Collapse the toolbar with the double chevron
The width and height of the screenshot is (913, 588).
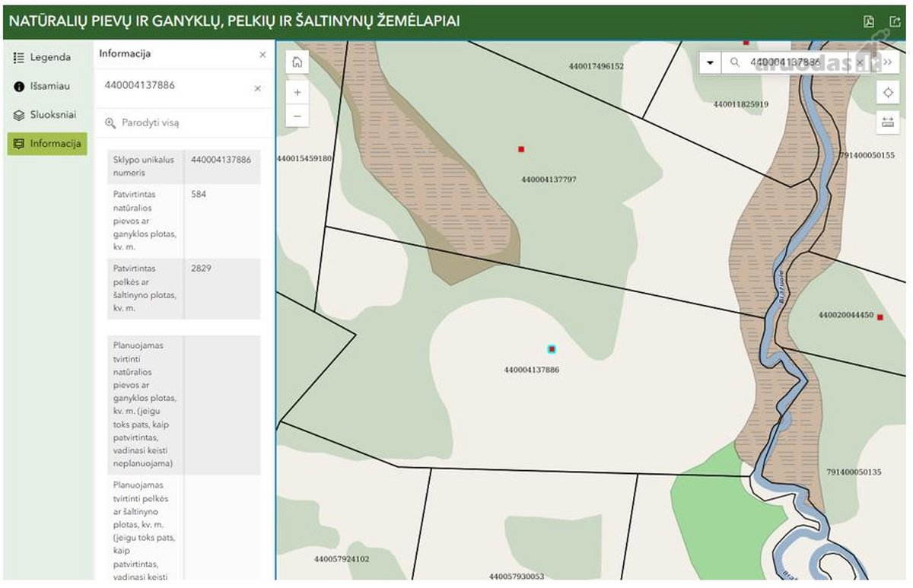coord(887,62)
